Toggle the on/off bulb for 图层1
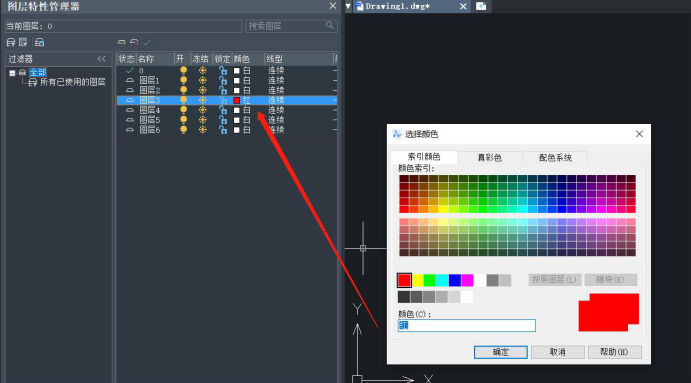691x383 pixels. (x=183, y=80)
